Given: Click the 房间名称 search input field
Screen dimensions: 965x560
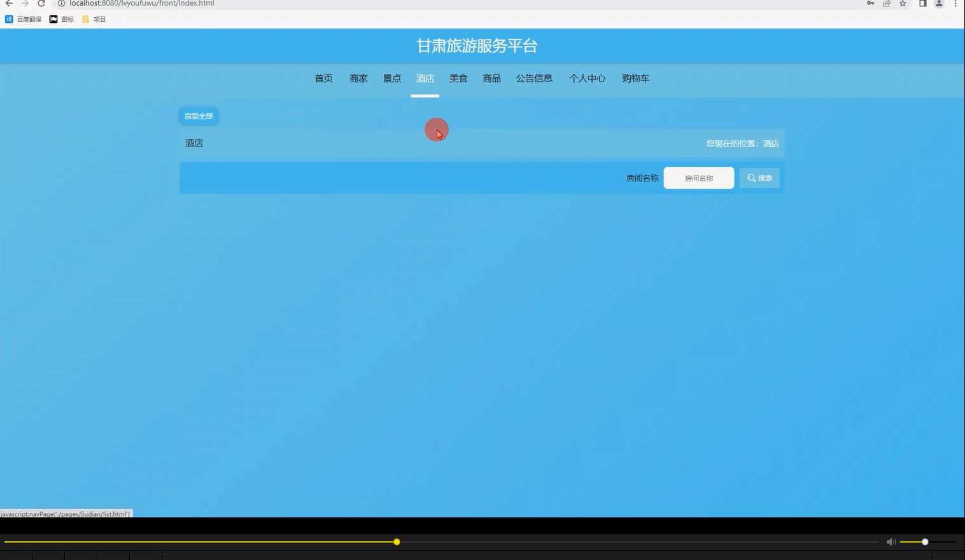Looking at the screenshot, I should 699,178.
